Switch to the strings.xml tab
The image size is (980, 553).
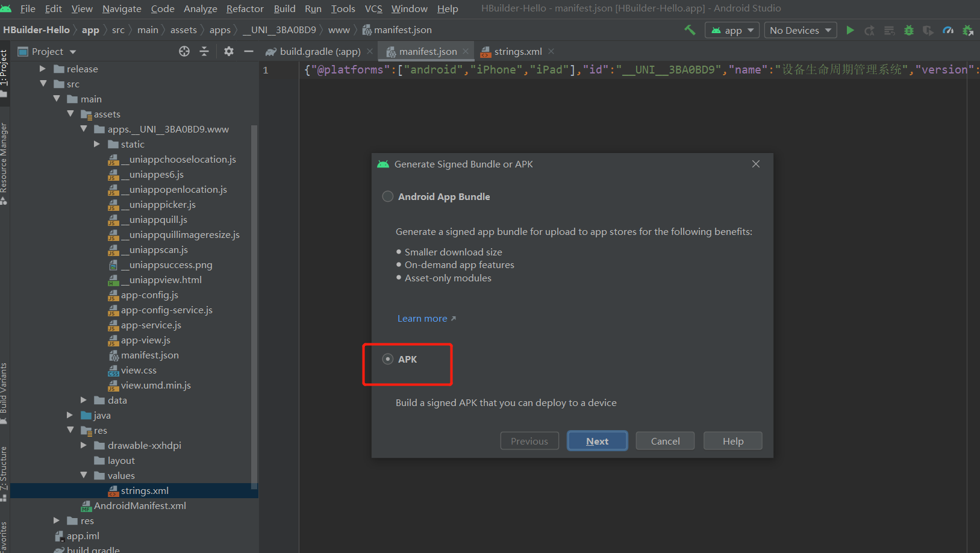(x=518, y=51)
